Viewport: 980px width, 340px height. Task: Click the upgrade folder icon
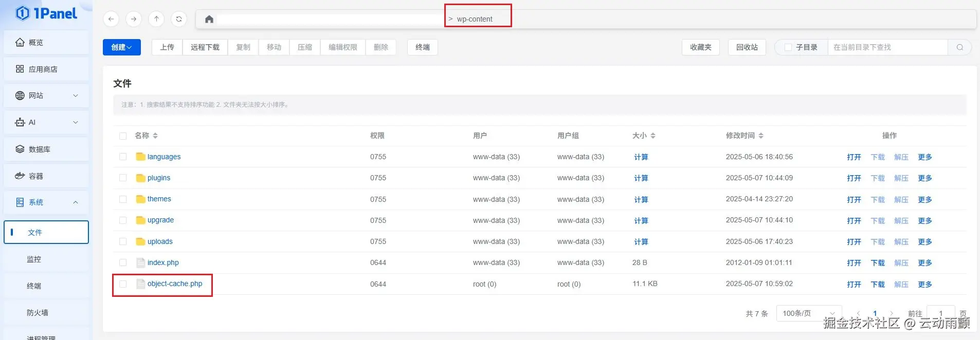tap(140, 220)
